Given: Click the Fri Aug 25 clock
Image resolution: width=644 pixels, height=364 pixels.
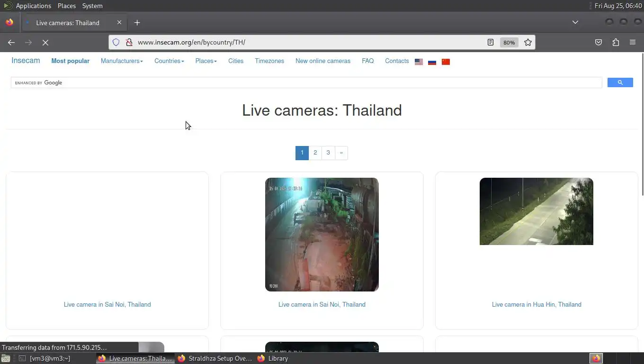Looking at the screenshot, I should pyautogui.click(x=618, y=6).
